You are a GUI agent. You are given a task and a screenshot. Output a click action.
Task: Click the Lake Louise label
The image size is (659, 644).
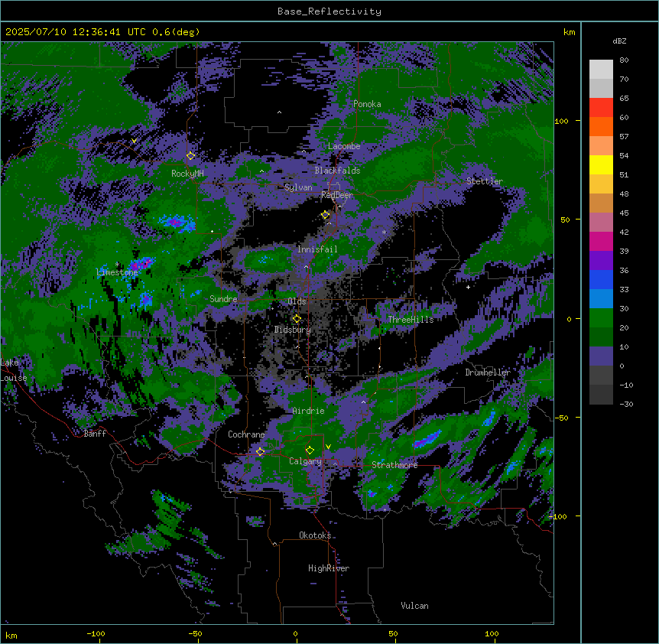(x=14, y=370)
